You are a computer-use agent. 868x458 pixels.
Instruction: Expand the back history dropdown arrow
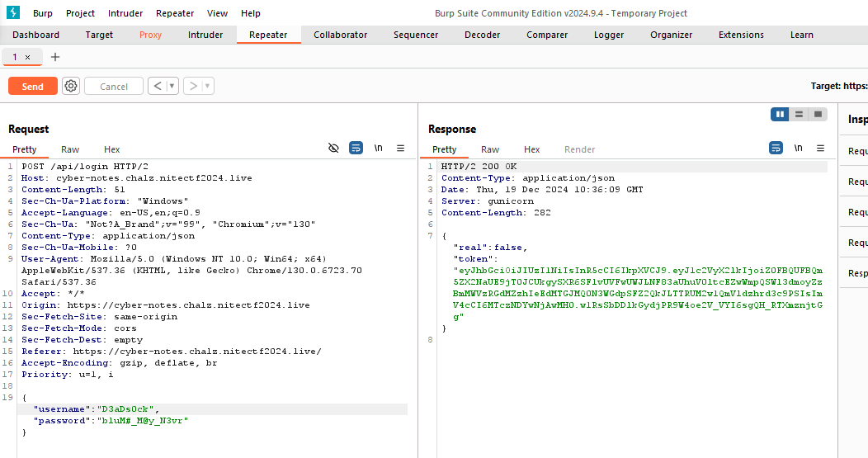coord(172,86)
